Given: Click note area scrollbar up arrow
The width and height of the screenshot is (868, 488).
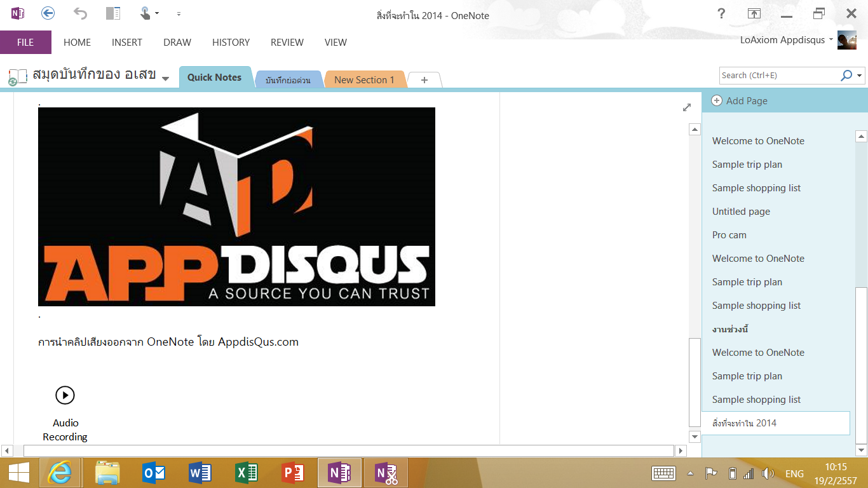Looking at the screenshot, I should pos(695,129).
